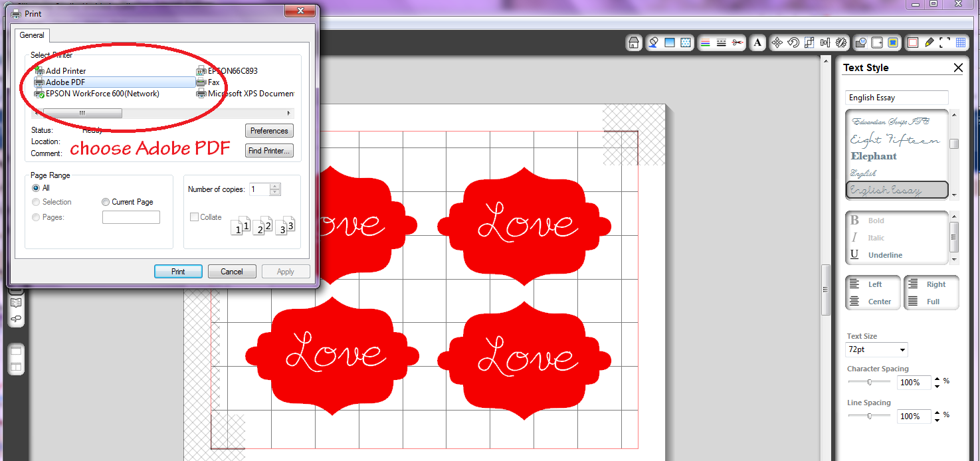Viewport: 980px width, 461px height.
Task: Click the grid display icon on the toolbar
Action: (961, 43)
